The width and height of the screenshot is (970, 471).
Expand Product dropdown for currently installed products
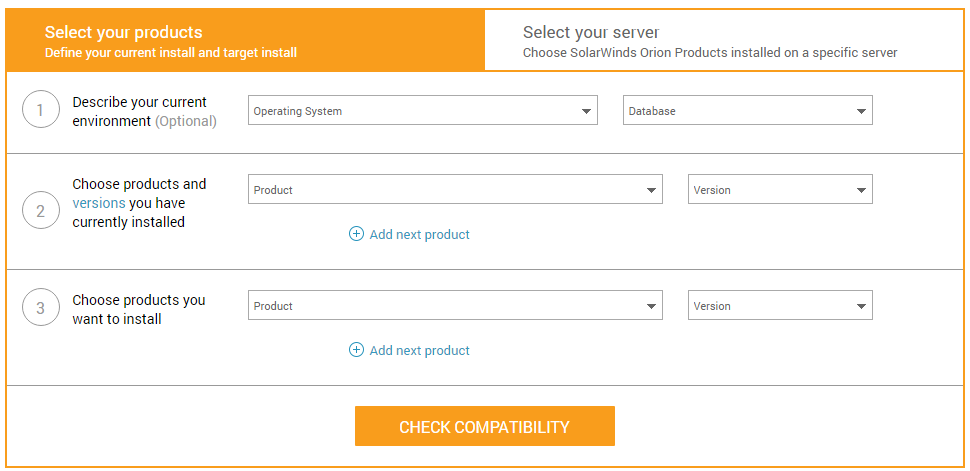point(454,190)
